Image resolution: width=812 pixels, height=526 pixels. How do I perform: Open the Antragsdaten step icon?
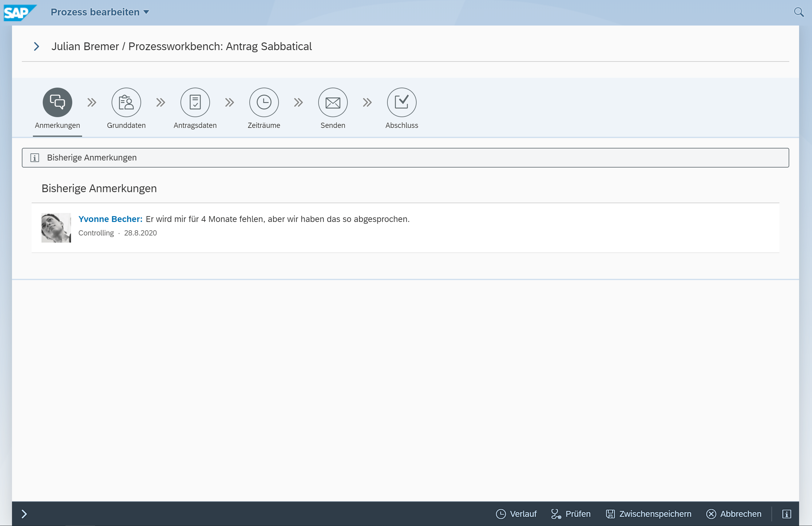(x=195, y=102)
